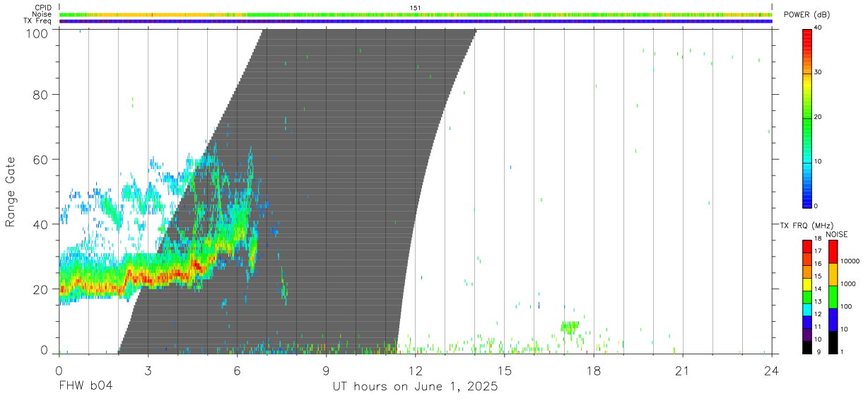
Task: Click the Range Gate 80 tick label
Action: coord(41,95)
